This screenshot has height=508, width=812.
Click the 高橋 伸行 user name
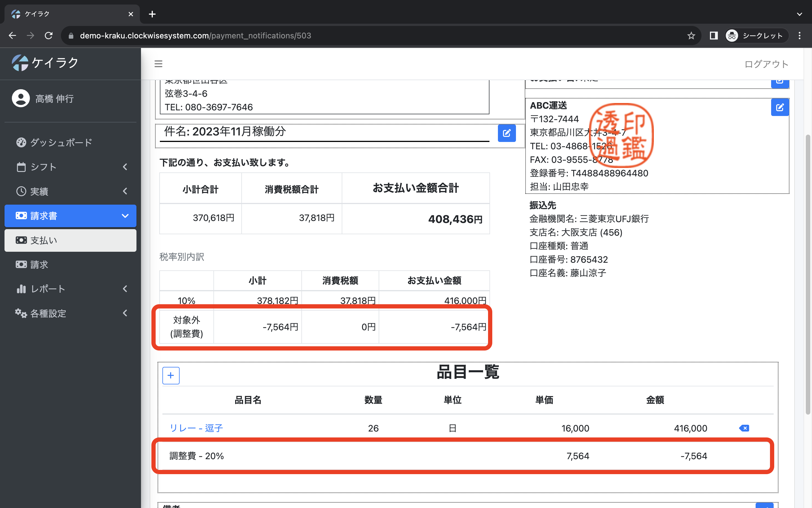pos(54,99)
